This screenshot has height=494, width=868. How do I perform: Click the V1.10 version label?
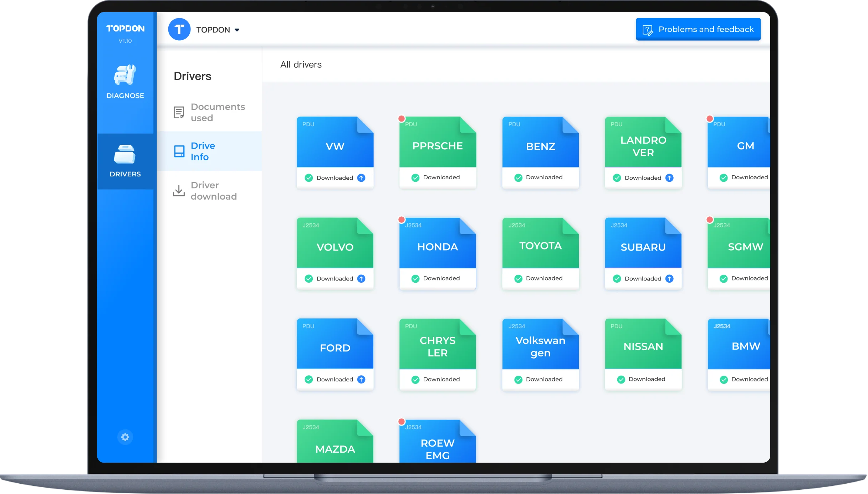coord(125,41)
